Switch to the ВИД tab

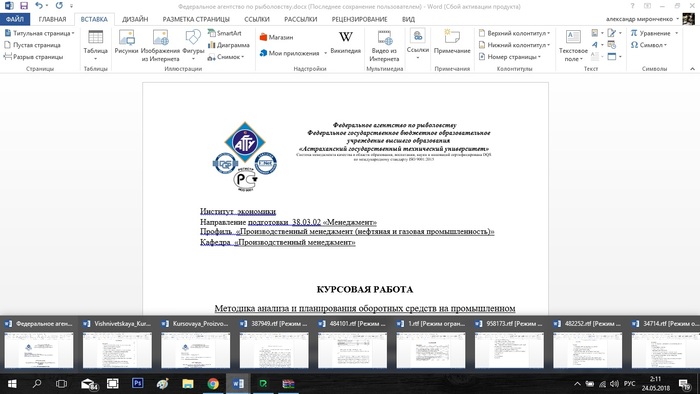point(408,19)
